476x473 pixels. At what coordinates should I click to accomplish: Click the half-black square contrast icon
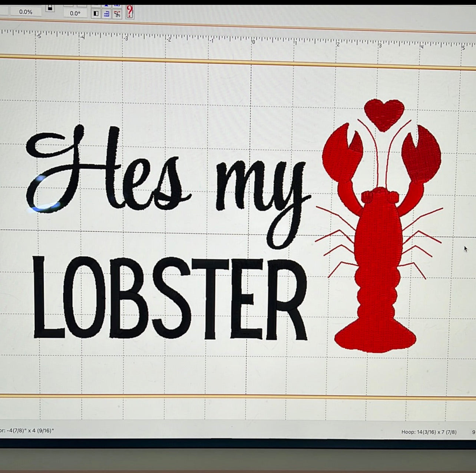96,14
